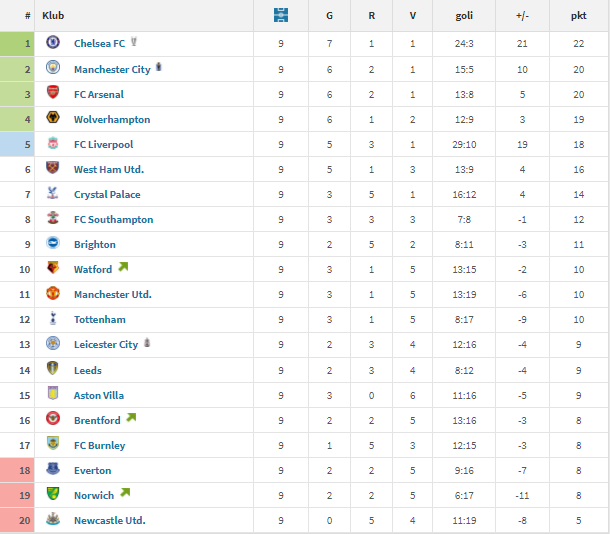The image size is (610, 534).
Task: Open the West Ham Utd. club link
Action: [109, 170]
